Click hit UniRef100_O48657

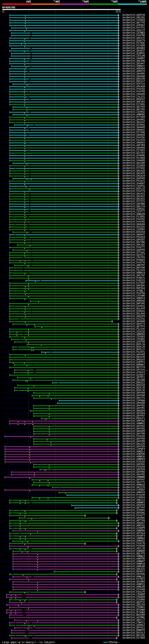coord(134,58)
